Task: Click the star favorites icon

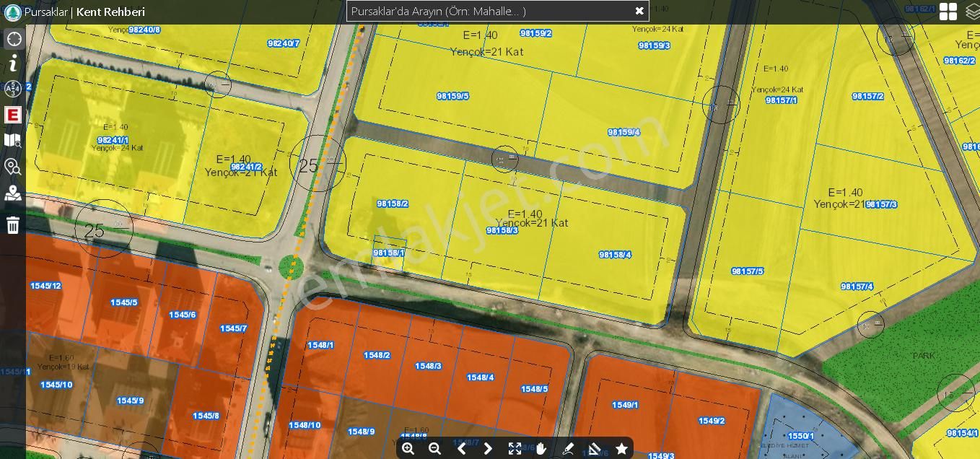Action: coord(621,449)
